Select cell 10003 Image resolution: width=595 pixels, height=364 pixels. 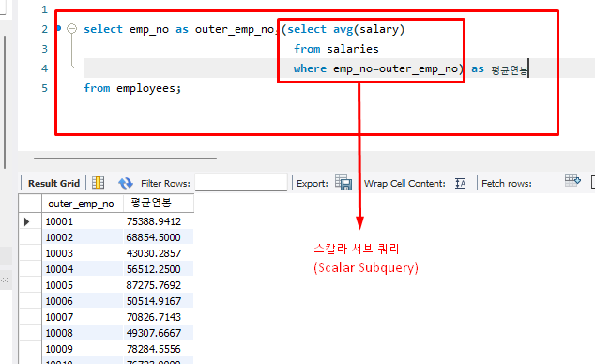point(83,253)
